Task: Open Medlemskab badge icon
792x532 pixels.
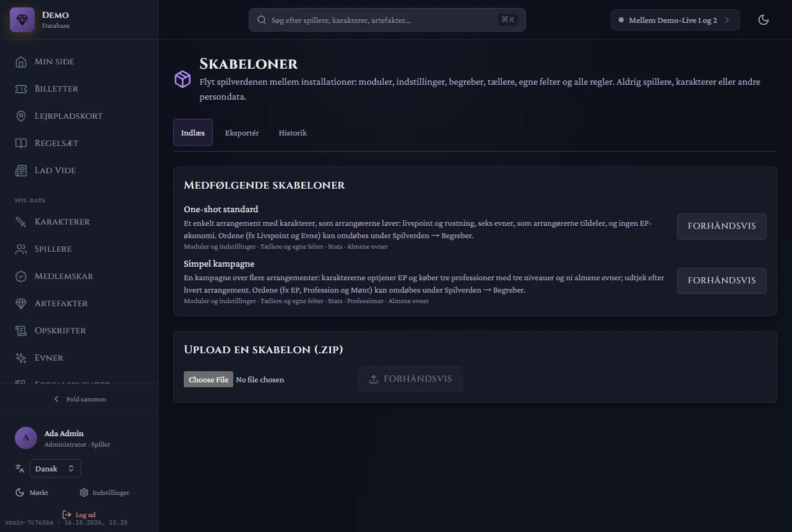Action: (x=21, y=277)
